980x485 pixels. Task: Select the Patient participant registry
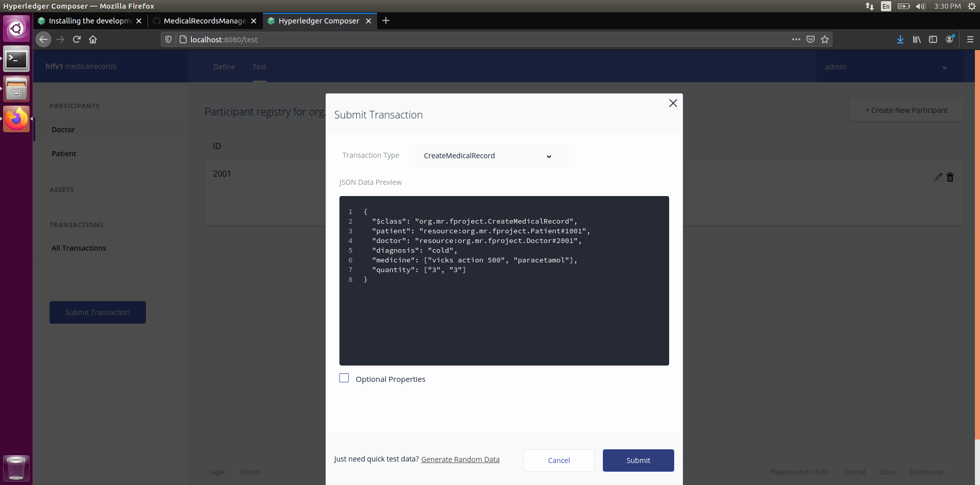(x=64, y=154)
